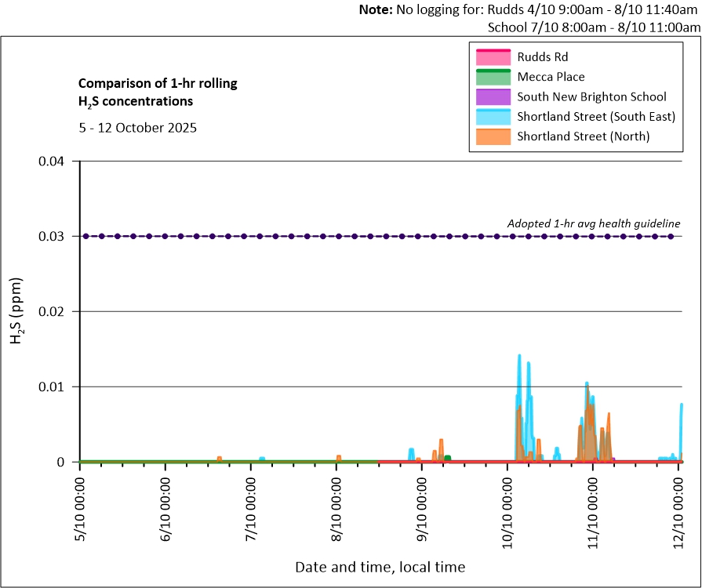Click the South New Brighton School legend text
Image resolution: width=702 pixels, height=588 pixels.
coord(591,96)
